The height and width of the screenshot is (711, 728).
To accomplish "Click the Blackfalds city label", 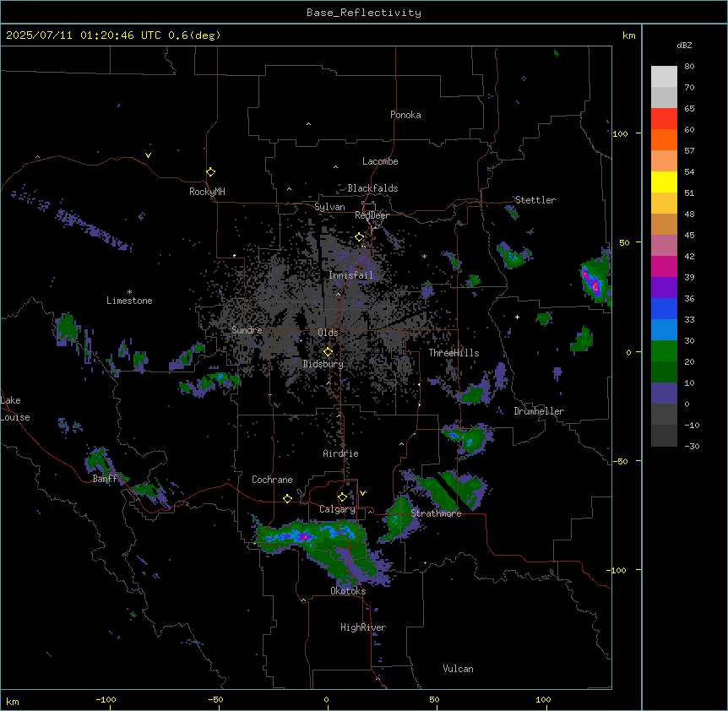I will 372,188.
